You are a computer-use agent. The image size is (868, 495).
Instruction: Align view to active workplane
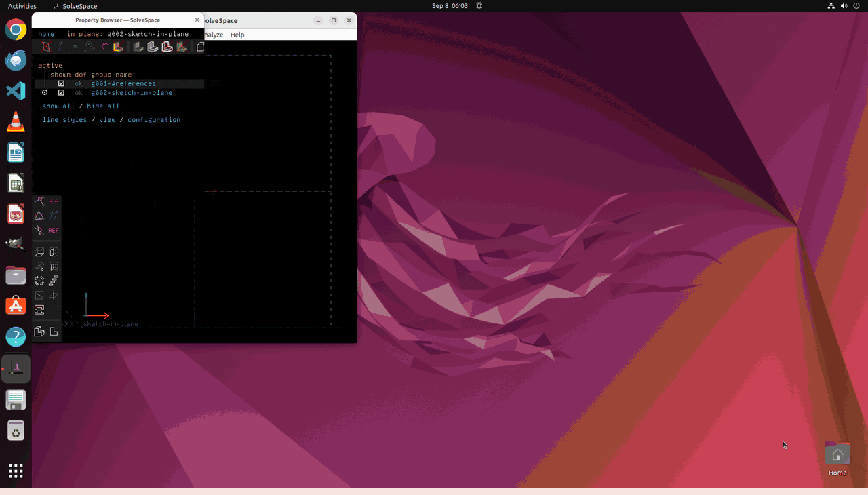point(54,332)
